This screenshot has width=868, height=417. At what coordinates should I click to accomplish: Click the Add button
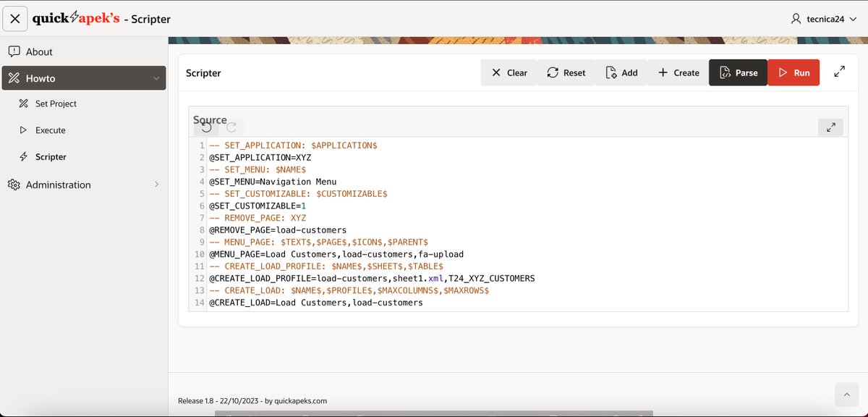621,72
